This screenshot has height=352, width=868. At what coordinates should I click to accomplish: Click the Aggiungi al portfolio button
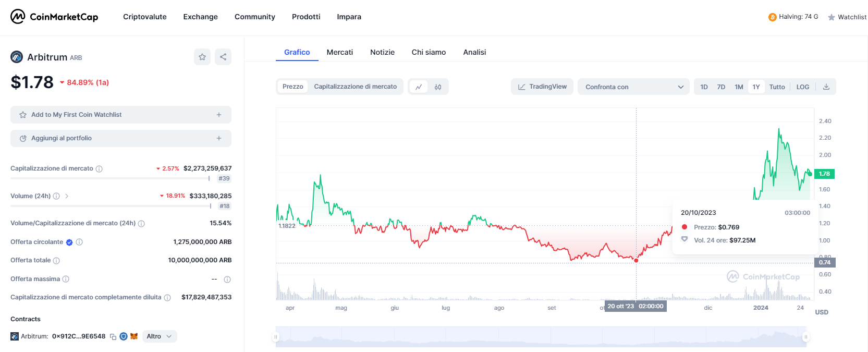[x=120, y=138]
